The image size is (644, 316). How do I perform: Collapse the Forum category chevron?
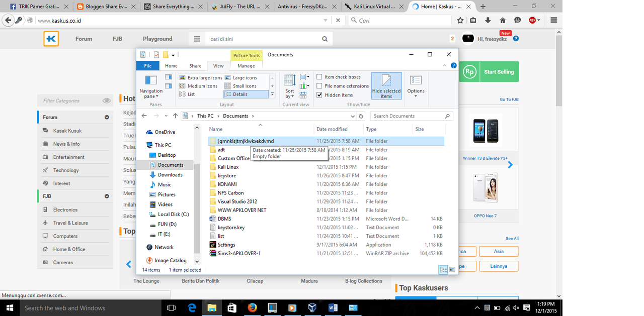107,117
